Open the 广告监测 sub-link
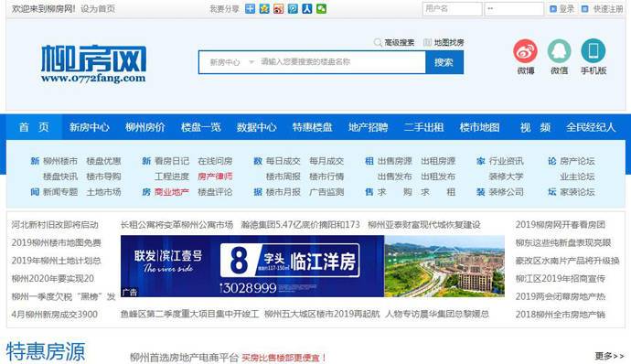 tap(326, 192)
